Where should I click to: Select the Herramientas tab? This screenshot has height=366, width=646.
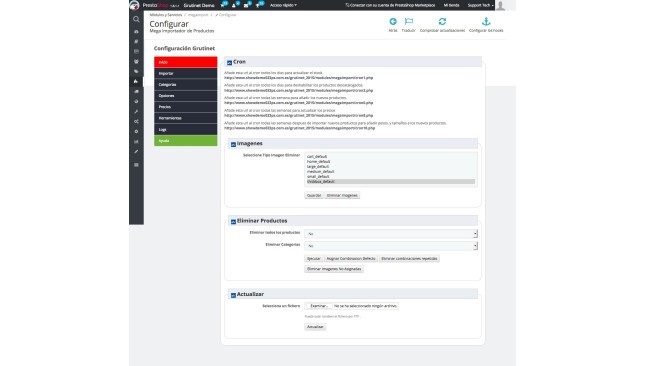(185, 118)
